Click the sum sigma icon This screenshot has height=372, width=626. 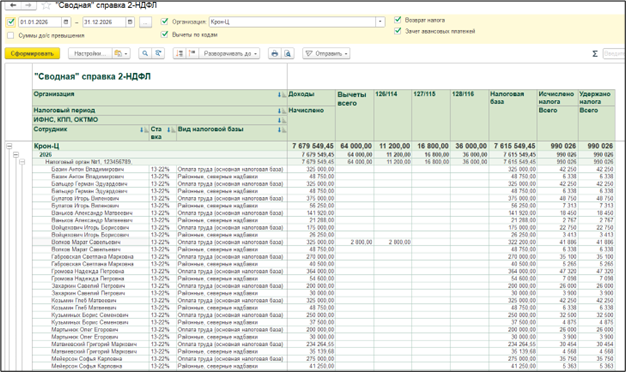click(x=595, y=54)
